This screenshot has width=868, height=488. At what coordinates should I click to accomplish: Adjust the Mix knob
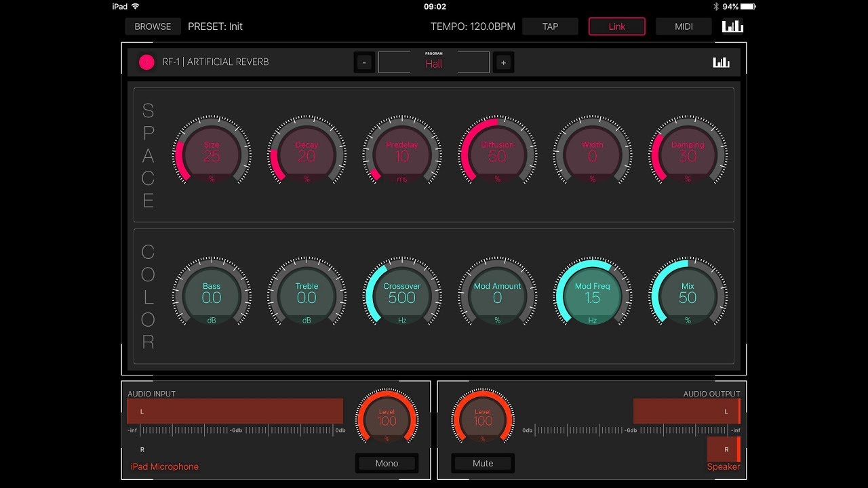tap(688, 296)
